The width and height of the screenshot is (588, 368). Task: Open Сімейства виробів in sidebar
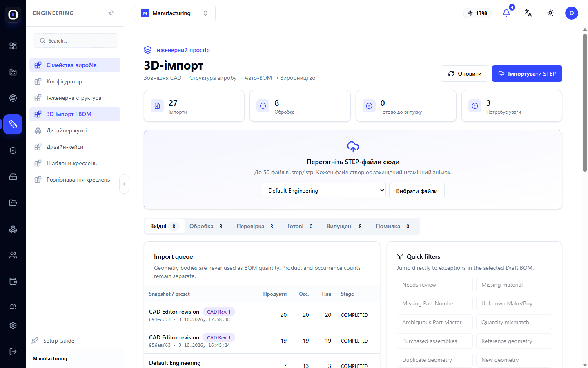[75, 65]
